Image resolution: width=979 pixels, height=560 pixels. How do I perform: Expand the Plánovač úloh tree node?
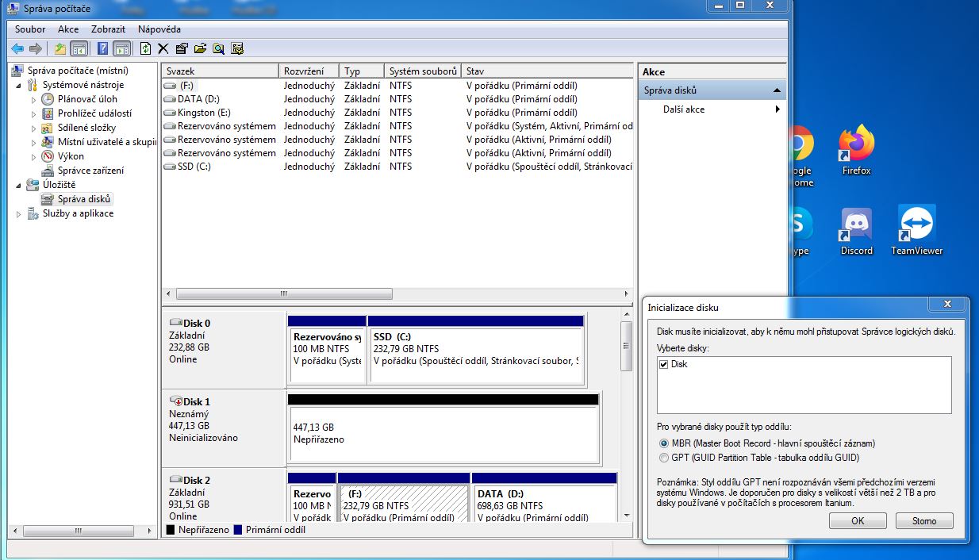(33, 100)
